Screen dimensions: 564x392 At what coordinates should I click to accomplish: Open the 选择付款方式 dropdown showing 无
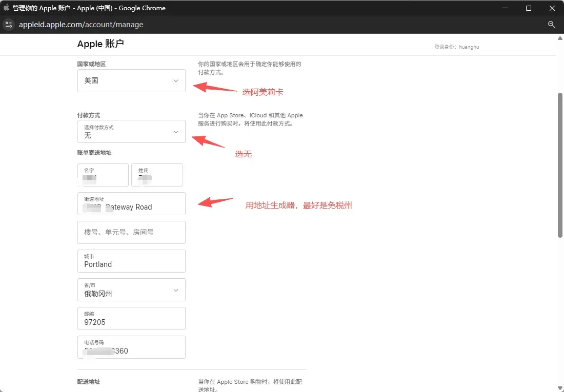(x=131, y=131)
